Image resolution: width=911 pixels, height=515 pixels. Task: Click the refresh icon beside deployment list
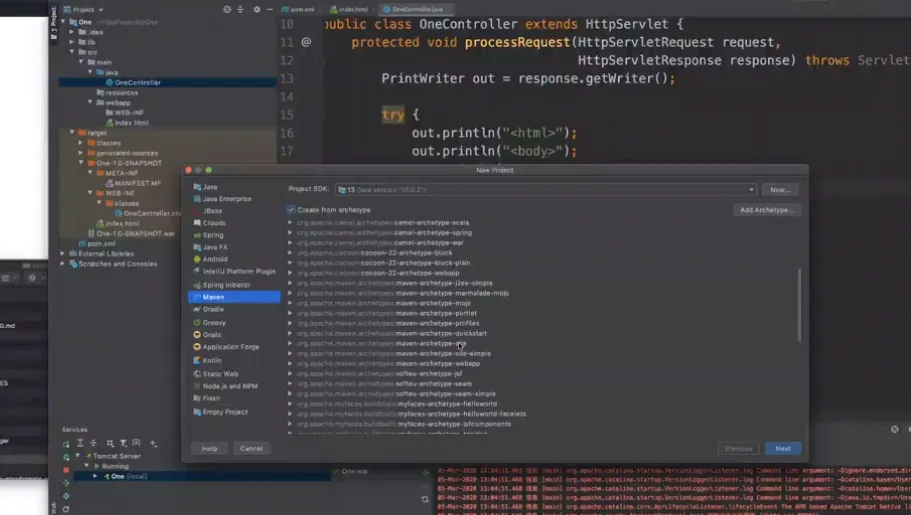[425, 499]
